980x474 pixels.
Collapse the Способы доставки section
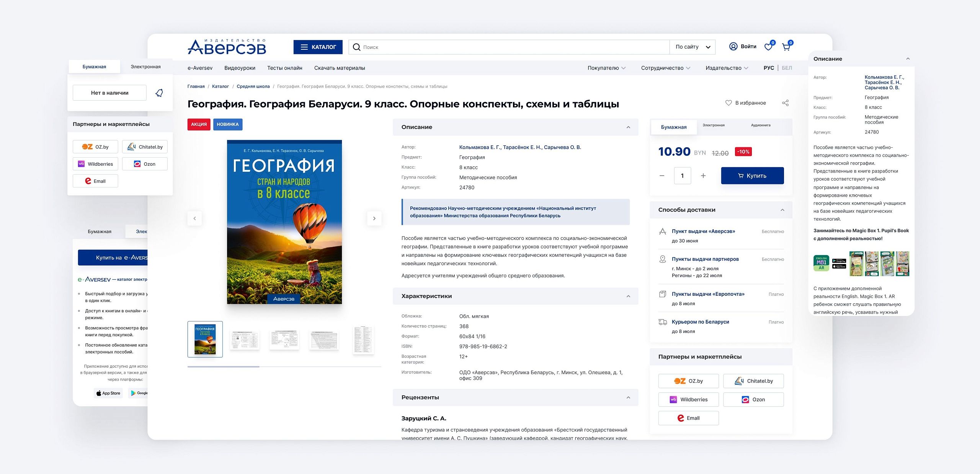782,210
